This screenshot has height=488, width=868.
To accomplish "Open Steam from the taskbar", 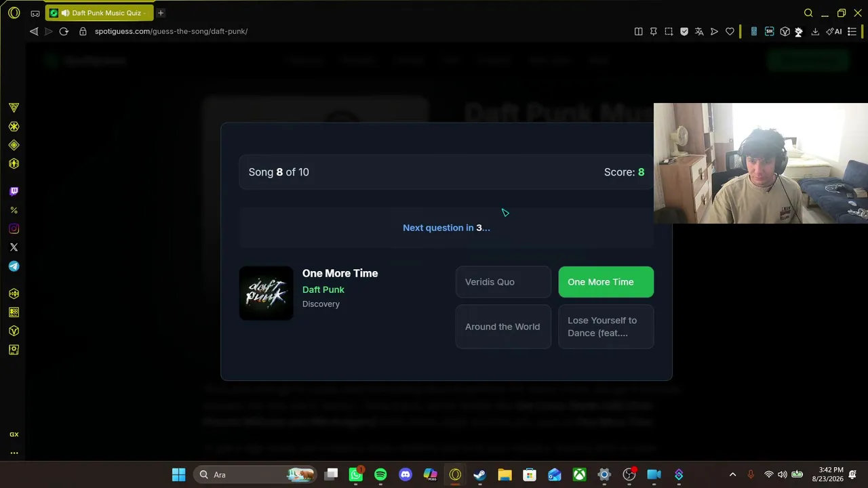I will (x=479, y=474).
